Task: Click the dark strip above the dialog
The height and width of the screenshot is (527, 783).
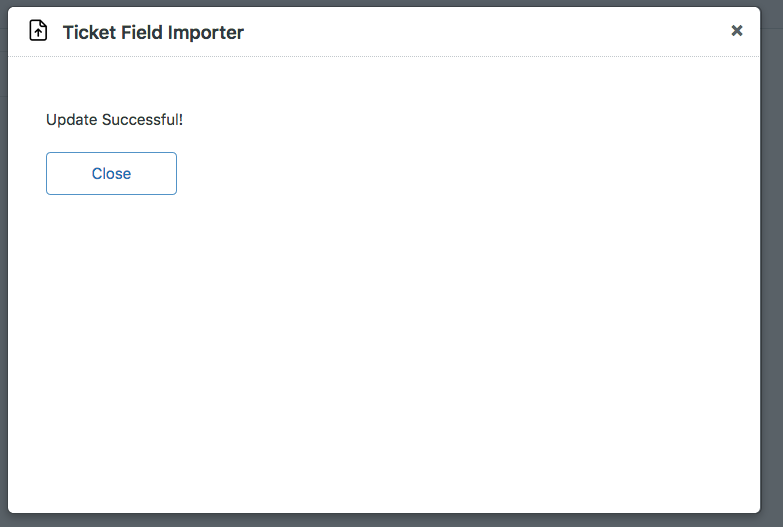Action: coord(384,3)
